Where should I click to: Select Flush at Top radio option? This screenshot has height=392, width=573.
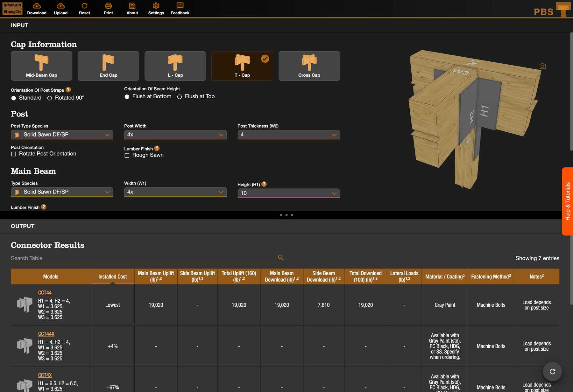(x=180, y=97)
